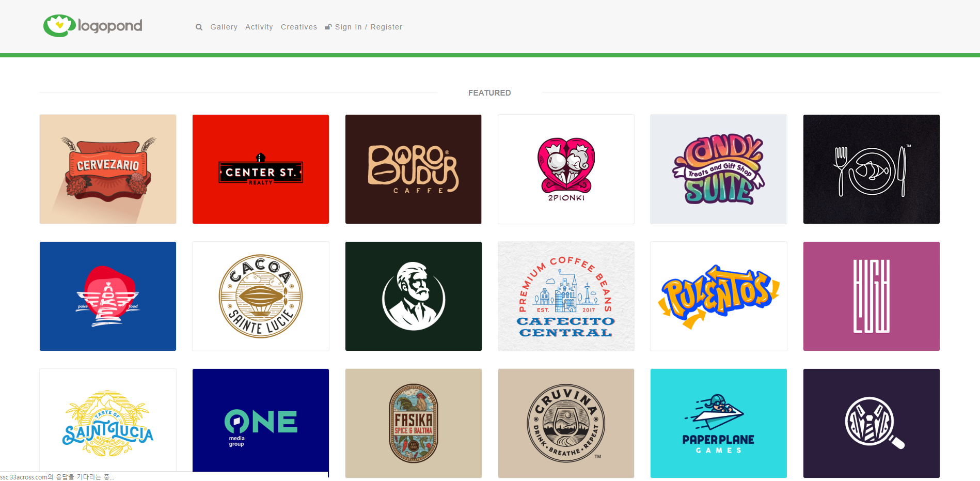View the magnifier robot logo thumbnail
Screen dimensions: 980x481
click(x=872, y=423)
